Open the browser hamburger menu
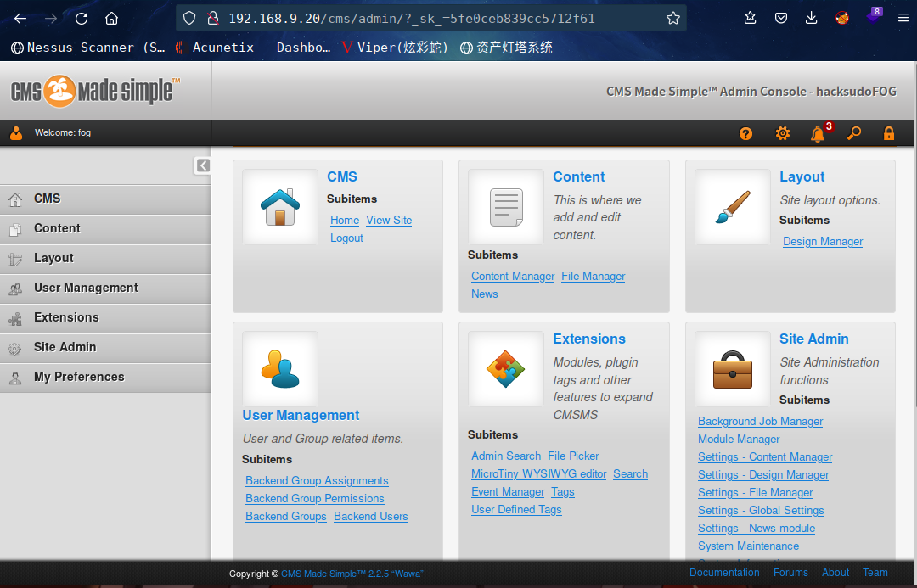917x588 pixels. [903, 18]
